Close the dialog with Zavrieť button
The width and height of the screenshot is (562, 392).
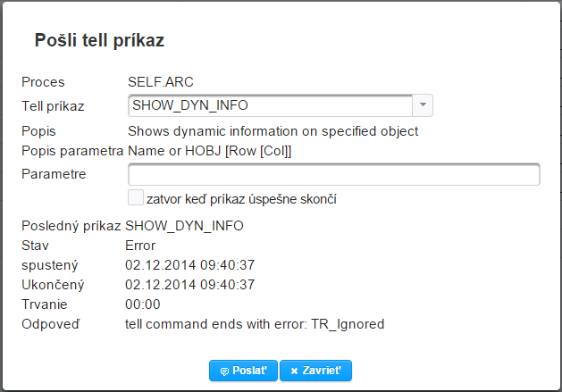click(316, 371)
